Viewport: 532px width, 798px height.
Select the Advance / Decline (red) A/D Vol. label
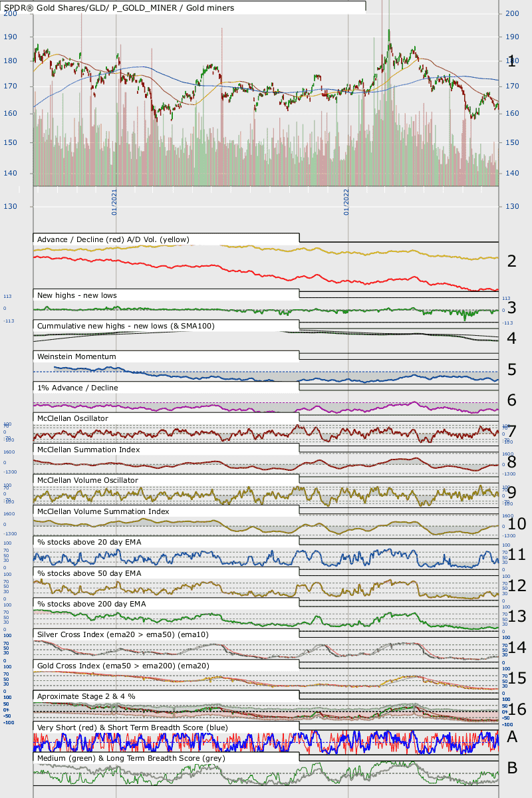[112, 239]
